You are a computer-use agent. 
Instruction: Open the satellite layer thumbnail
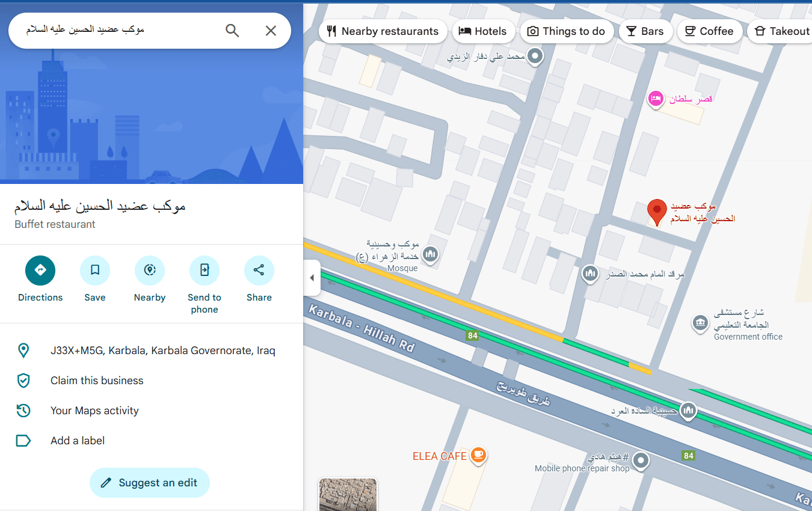coord(348,494)
